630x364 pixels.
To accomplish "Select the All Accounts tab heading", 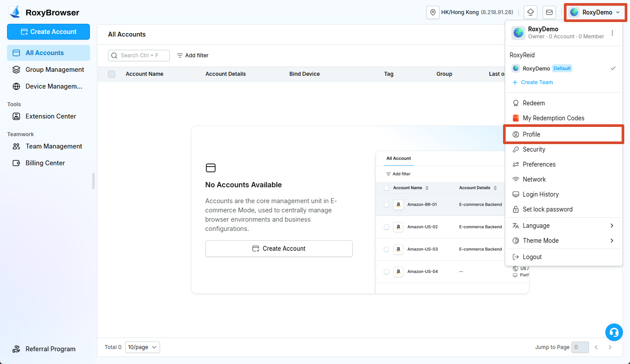I will coord(127,34).
